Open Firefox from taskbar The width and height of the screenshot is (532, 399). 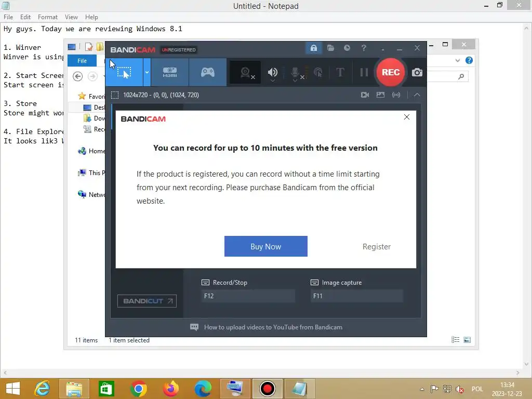170,389
